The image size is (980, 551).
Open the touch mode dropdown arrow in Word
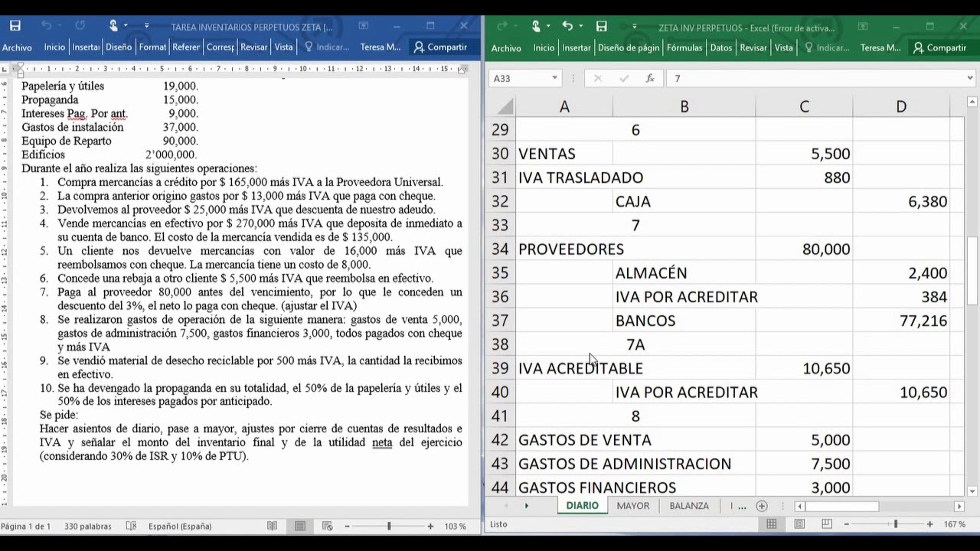pyautogui.click(x=126, y=27)
